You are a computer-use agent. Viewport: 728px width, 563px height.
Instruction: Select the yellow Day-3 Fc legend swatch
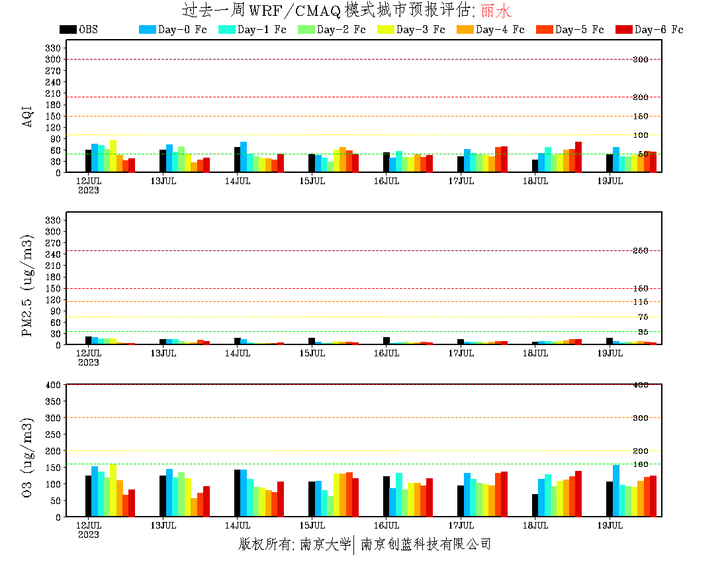pos(385,30)
